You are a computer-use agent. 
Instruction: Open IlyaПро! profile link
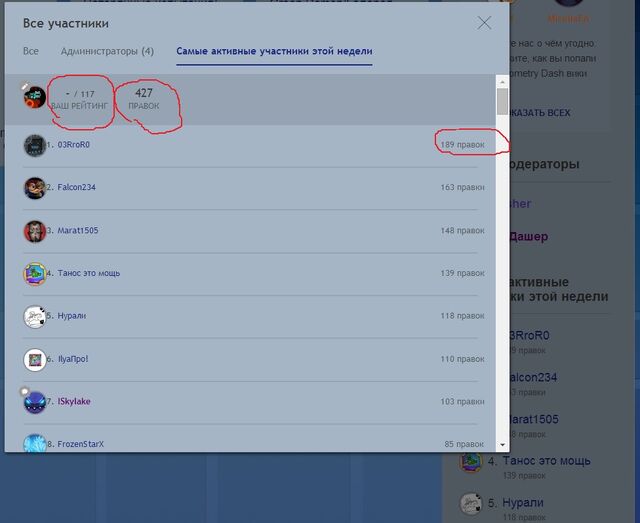[73, 359]
